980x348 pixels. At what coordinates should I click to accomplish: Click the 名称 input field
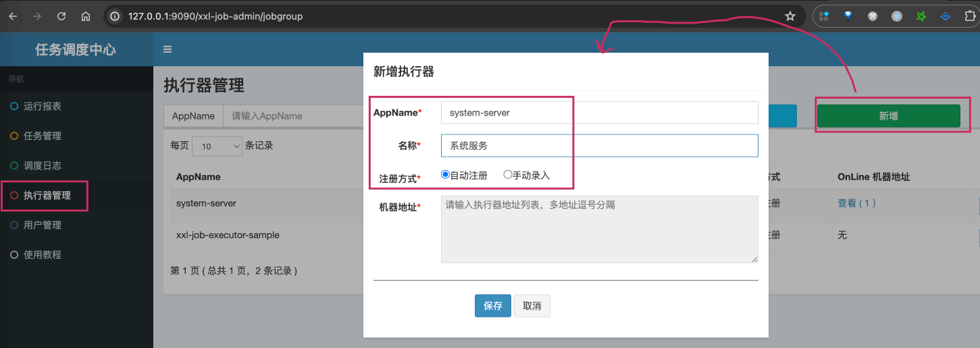tap(599, 145)
